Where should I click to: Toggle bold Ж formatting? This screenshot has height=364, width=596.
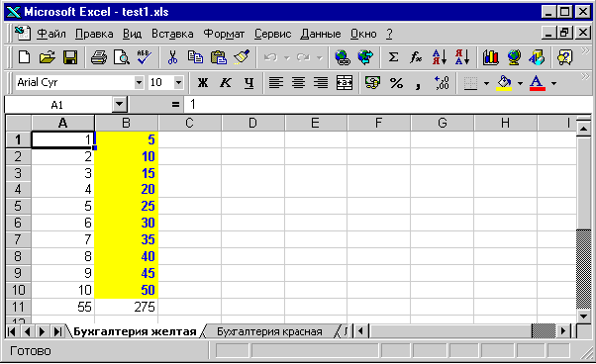[203, 82]
